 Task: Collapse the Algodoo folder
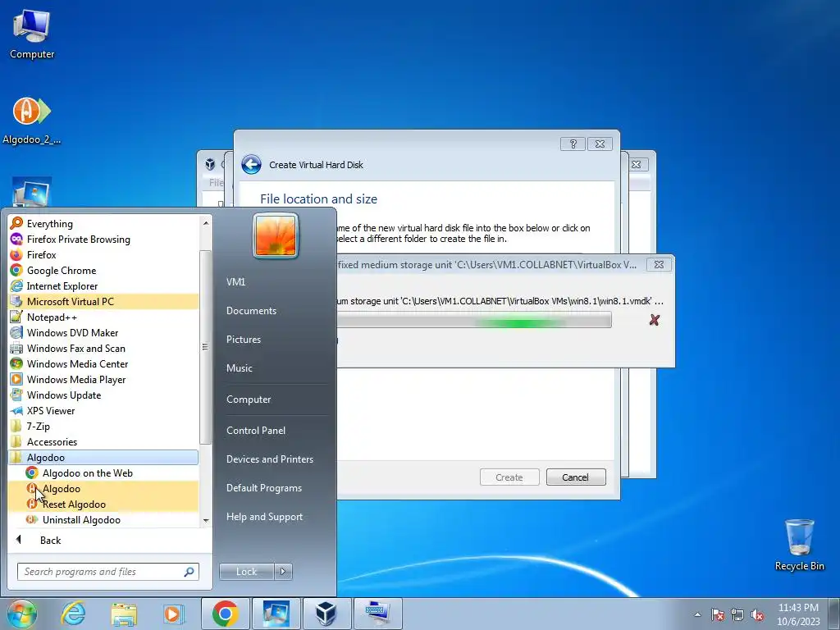103,457
